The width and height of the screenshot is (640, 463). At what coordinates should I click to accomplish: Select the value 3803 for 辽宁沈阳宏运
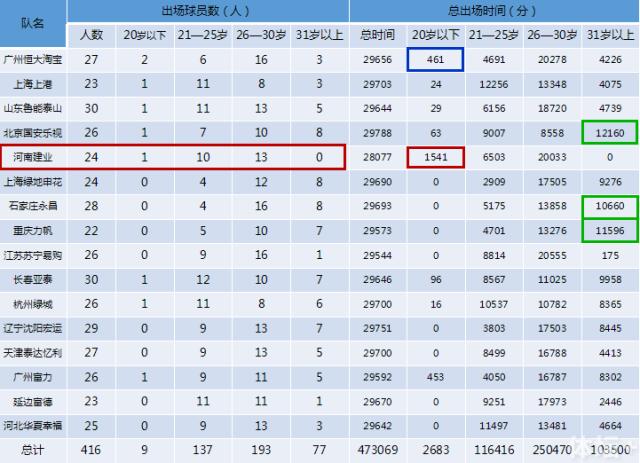(x=494, y=328)
